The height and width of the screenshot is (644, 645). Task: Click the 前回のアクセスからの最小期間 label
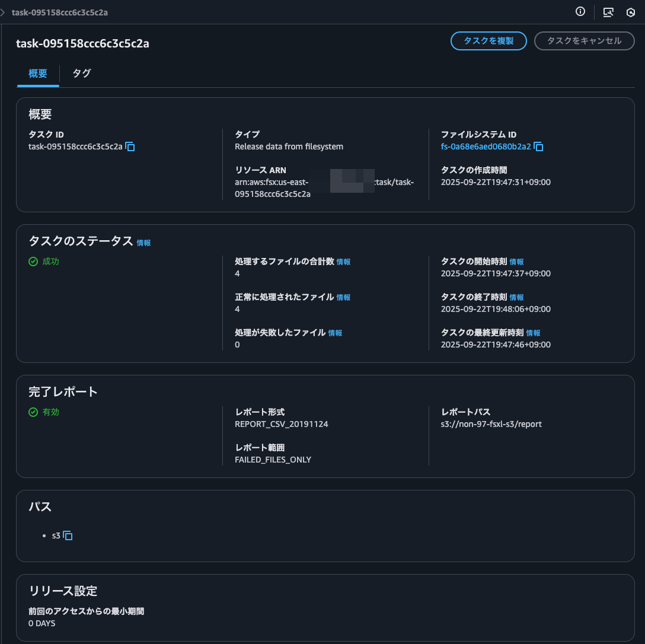tap(86, 611)
